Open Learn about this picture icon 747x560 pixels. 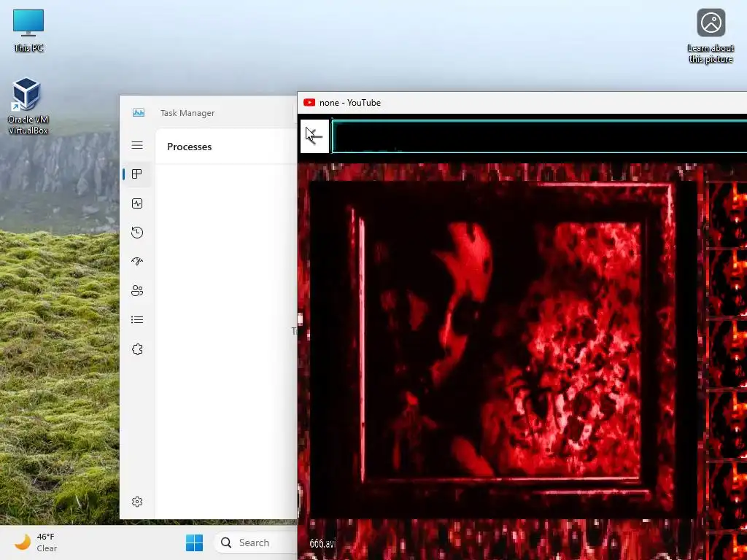[711, 36]
